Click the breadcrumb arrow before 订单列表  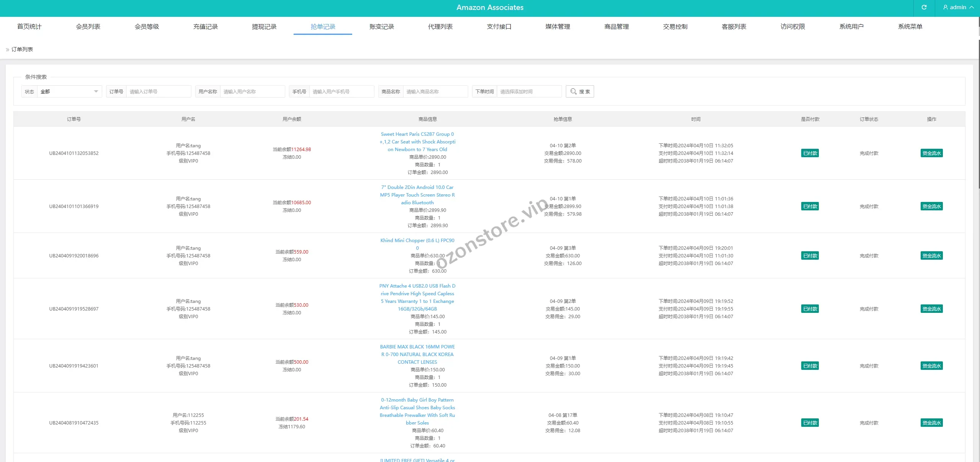point(7,50)
